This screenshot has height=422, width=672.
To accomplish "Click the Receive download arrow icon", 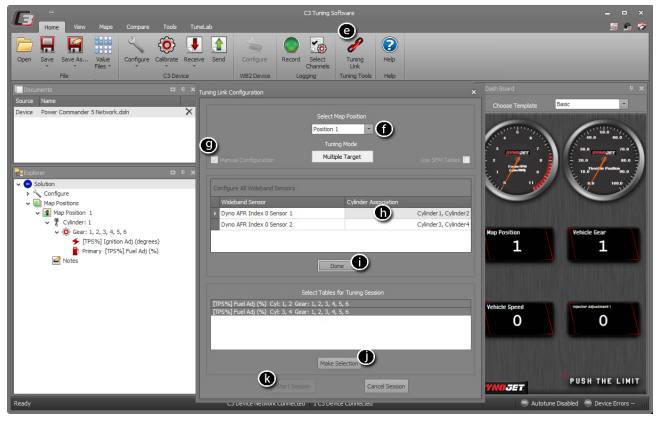I will (194, 45).
